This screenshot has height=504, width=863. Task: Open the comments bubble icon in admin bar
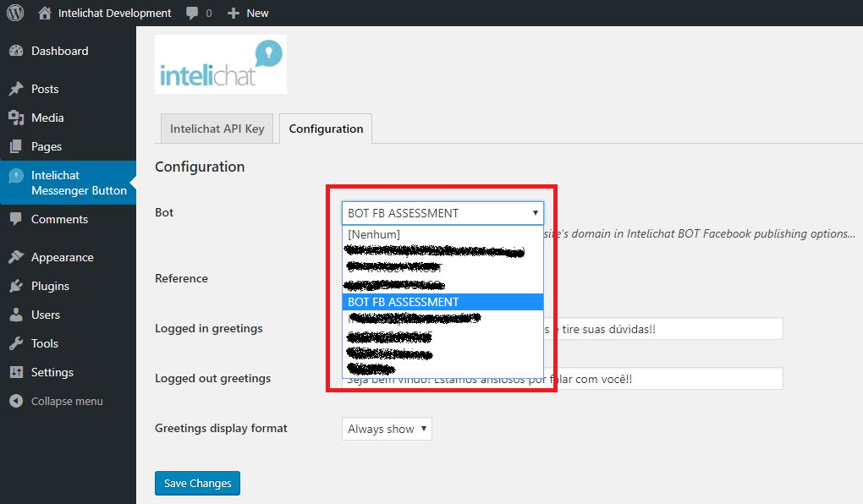pyautogui.click(x=191, y=14)
